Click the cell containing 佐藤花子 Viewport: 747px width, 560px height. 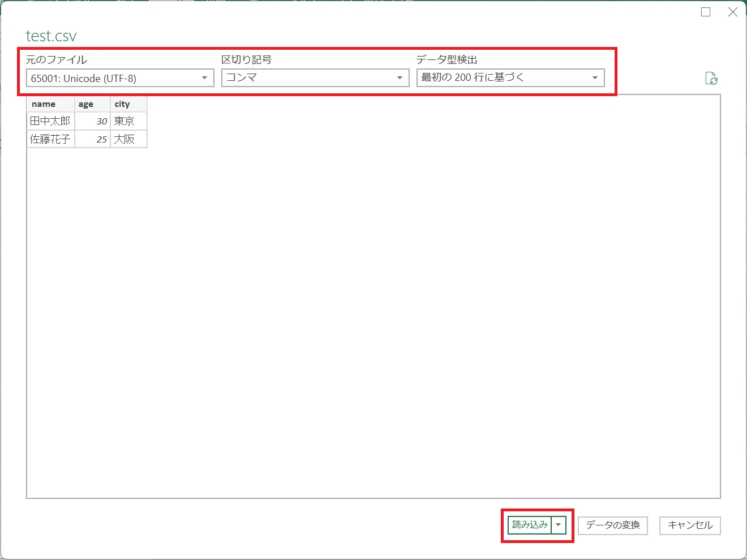pos(50,139)
